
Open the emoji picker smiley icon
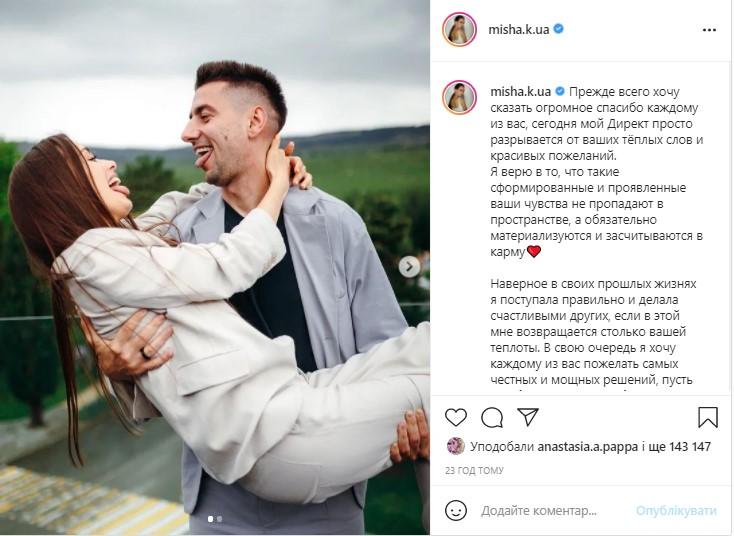[455, 510]
